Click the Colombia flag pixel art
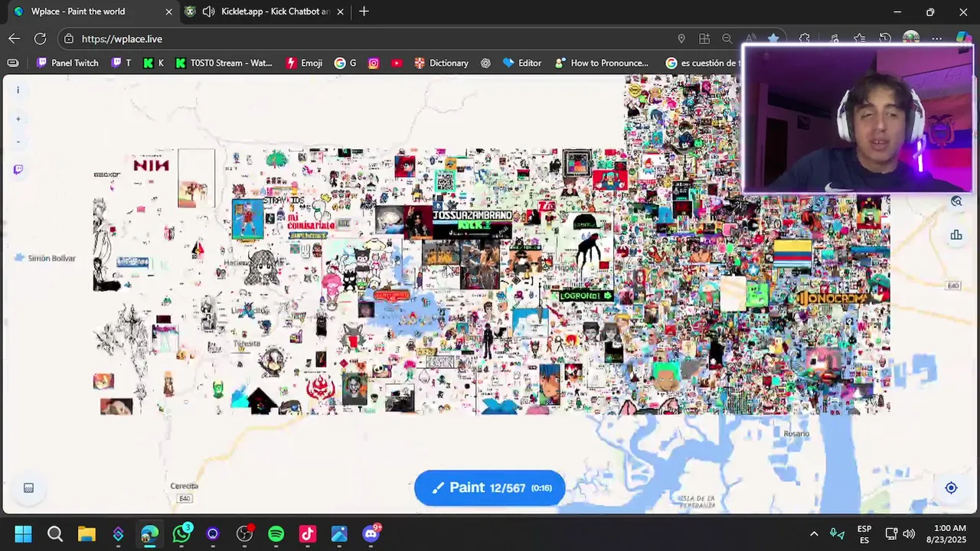Viewport: 980px width, 551px height. point(792,253)
